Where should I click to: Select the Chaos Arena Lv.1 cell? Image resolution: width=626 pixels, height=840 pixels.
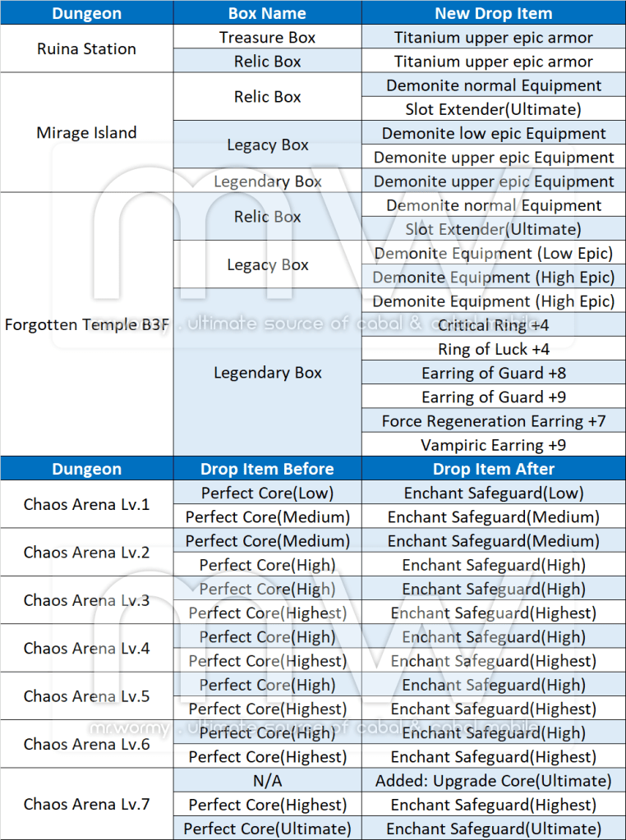point(86,505)
